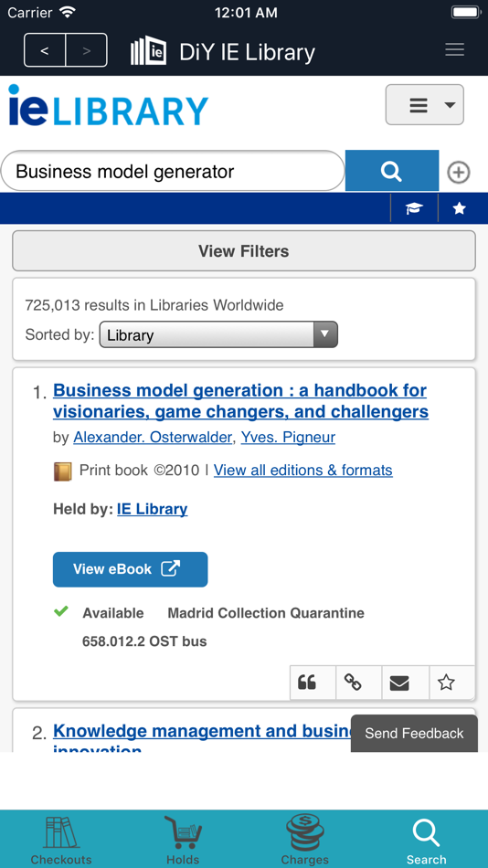Switch to the Checkouts tab
This screenshot has height=868, width=488.
(x=61, y=841)
